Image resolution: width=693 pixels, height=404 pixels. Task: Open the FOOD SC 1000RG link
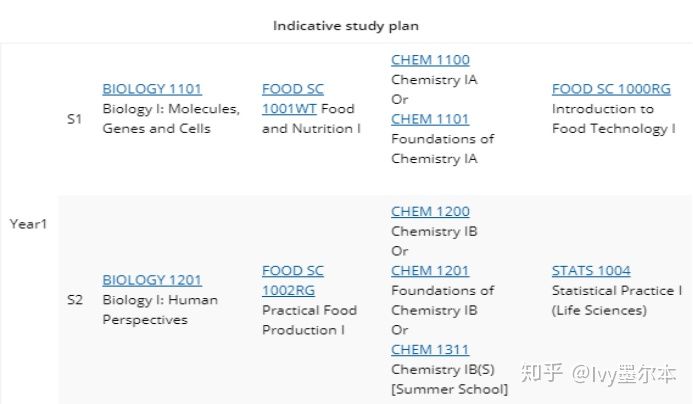click(611, 89)
